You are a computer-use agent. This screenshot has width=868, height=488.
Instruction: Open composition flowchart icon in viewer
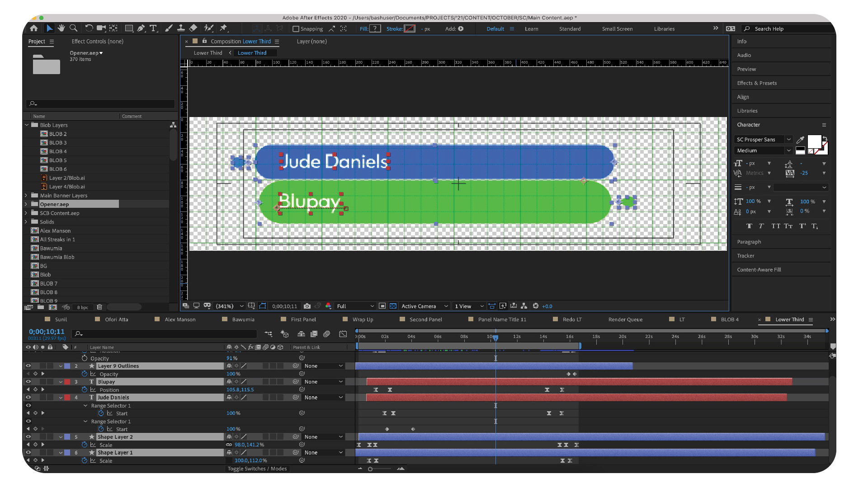(524, 306)
